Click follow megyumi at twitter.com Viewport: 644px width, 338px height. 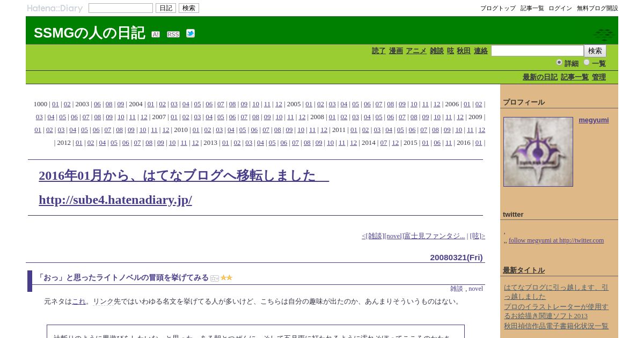[556, 240]
